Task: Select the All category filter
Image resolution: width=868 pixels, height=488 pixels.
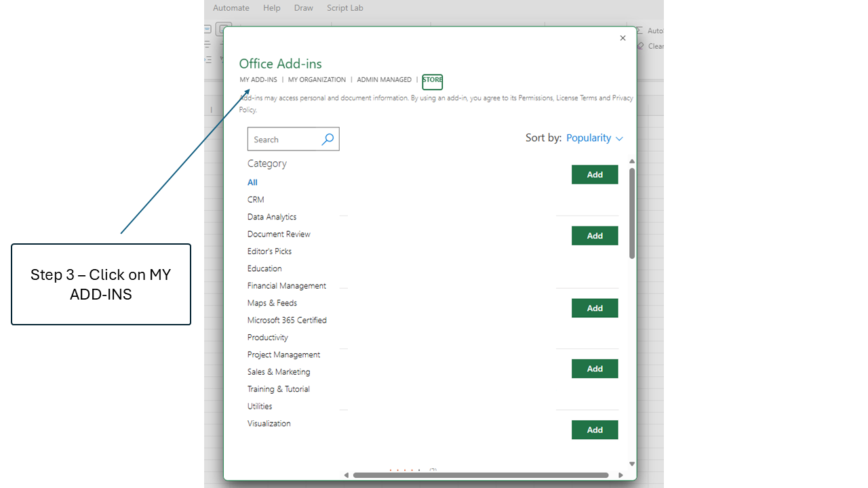Action: (252, 182)
